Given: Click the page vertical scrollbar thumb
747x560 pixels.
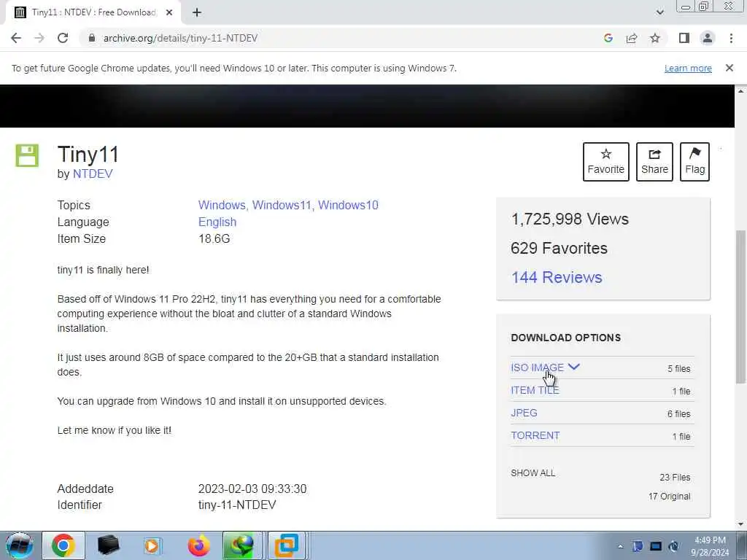Looking at the screenshot, I should [x=741, y=306].
